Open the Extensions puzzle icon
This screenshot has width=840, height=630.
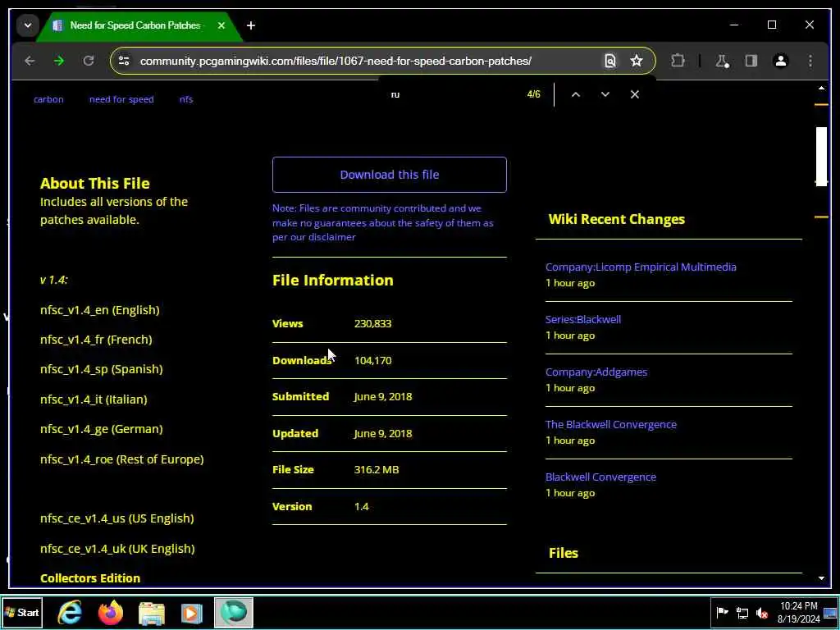pos(678,61)
